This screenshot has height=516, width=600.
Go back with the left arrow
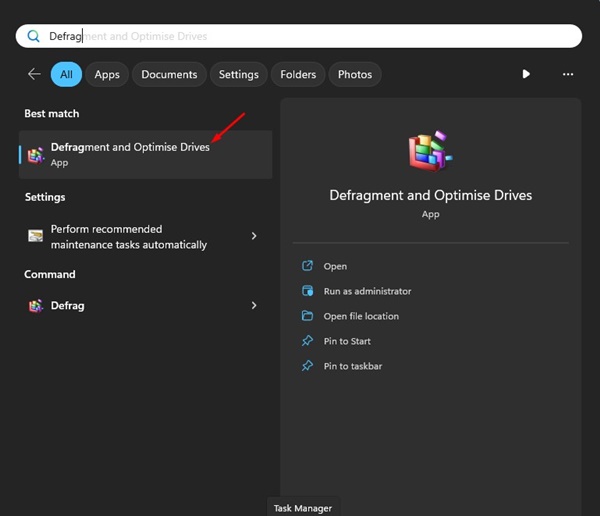[34, 74]
